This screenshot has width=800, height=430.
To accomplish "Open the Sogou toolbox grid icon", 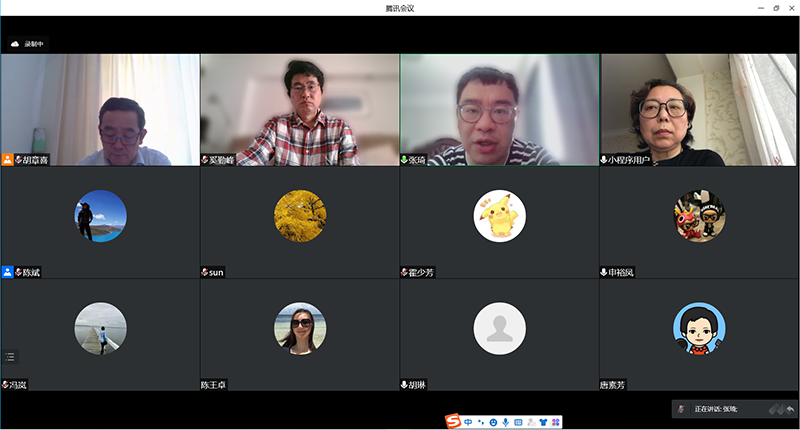I will click(555, 422).
